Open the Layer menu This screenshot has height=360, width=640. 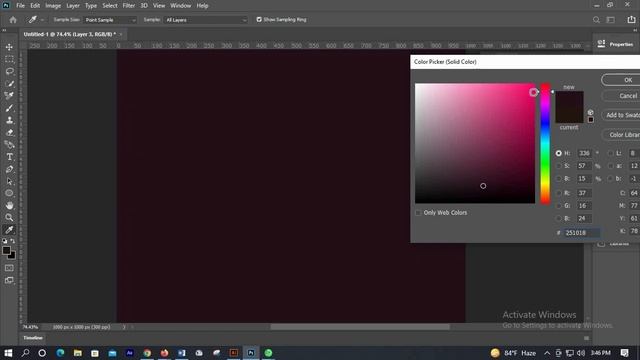73,6
